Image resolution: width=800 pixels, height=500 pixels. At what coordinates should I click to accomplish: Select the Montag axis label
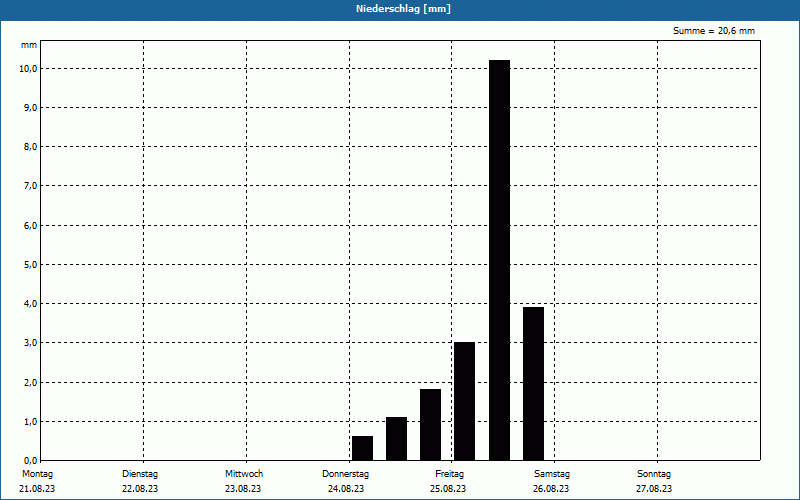pyautogui.click(x=37, y=474)
